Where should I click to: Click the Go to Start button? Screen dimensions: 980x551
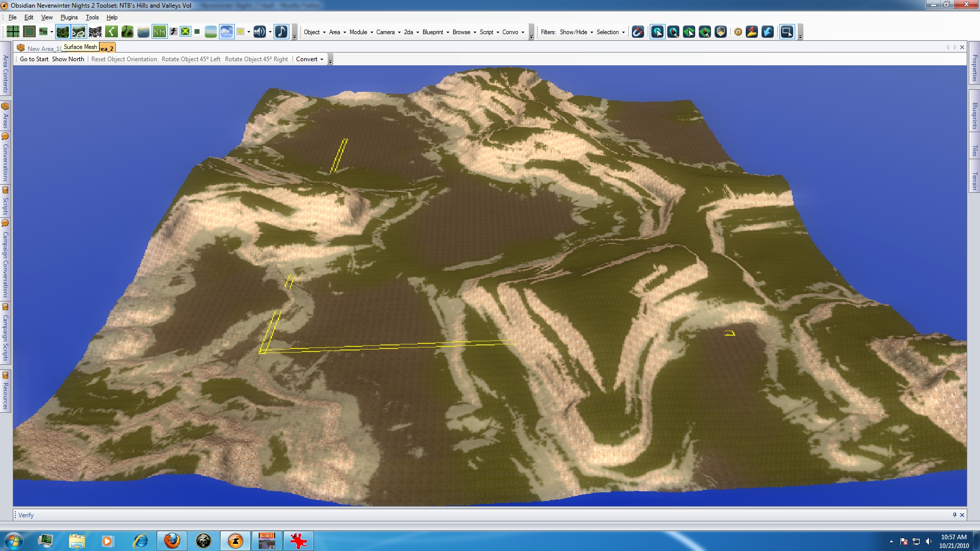[34, 59]
